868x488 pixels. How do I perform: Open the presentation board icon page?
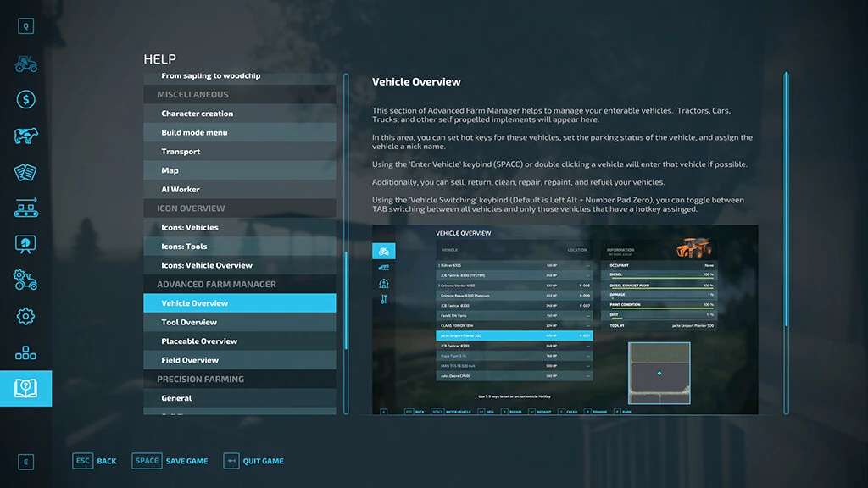pos(25,244)
